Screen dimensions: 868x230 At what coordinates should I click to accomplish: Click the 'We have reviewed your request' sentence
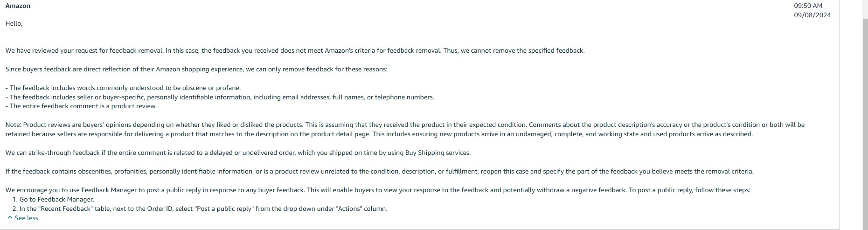[x=295, y=50]
